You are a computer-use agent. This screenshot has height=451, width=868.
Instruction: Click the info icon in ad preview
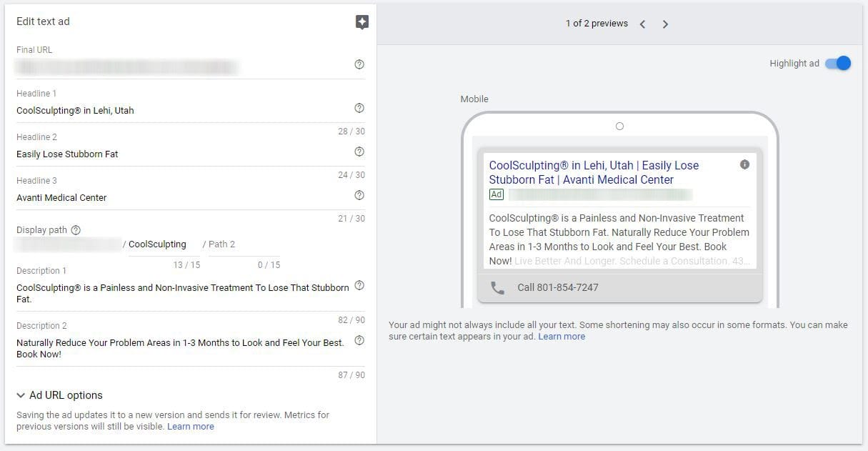(744, 164)
